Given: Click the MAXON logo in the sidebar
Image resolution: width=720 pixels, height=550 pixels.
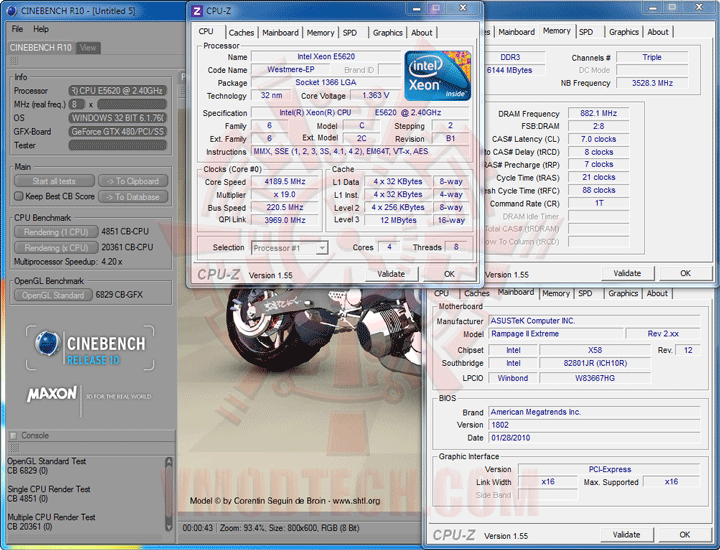Looking at the screenshot, I should [x=53, y=393].
